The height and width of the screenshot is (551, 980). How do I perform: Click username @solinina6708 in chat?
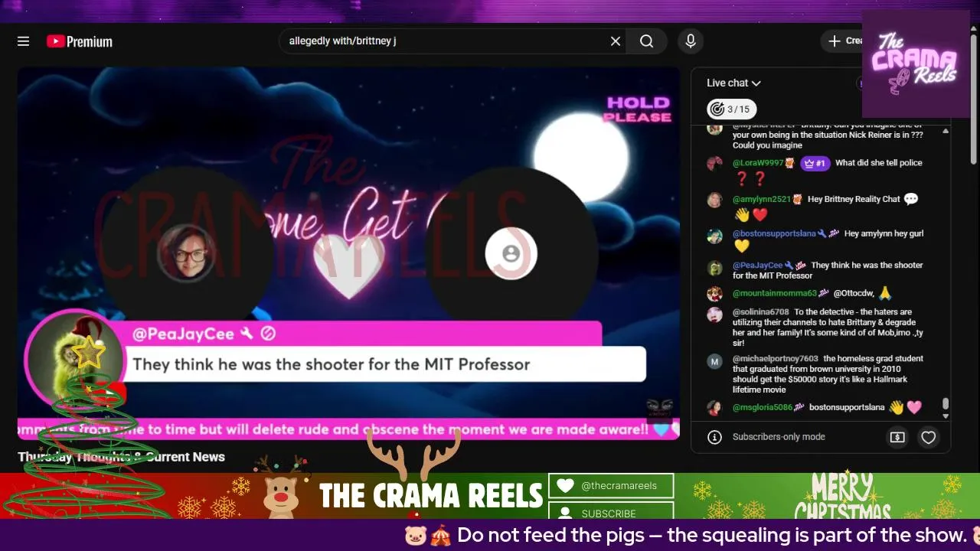[x=760, y=311]
